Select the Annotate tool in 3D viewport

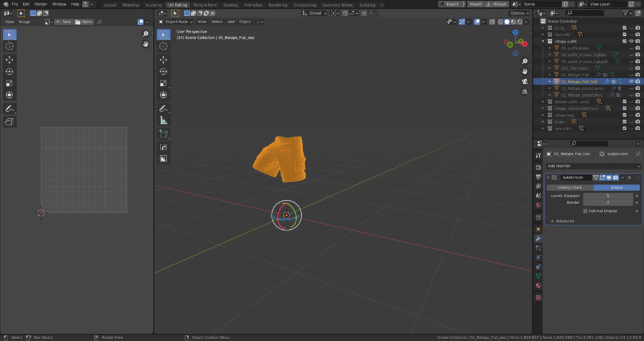pyautogui.click(x=164, y=108)
